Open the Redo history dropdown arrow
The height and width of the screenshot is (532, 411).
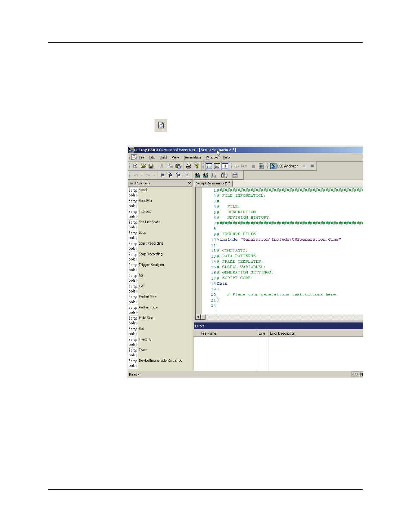(x=154, y=175)
